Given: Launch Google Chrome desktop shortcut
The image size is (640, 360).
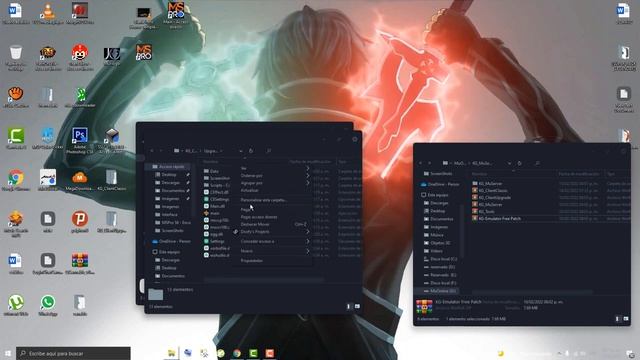Looking at the screenshot, I should pos(16,180).
